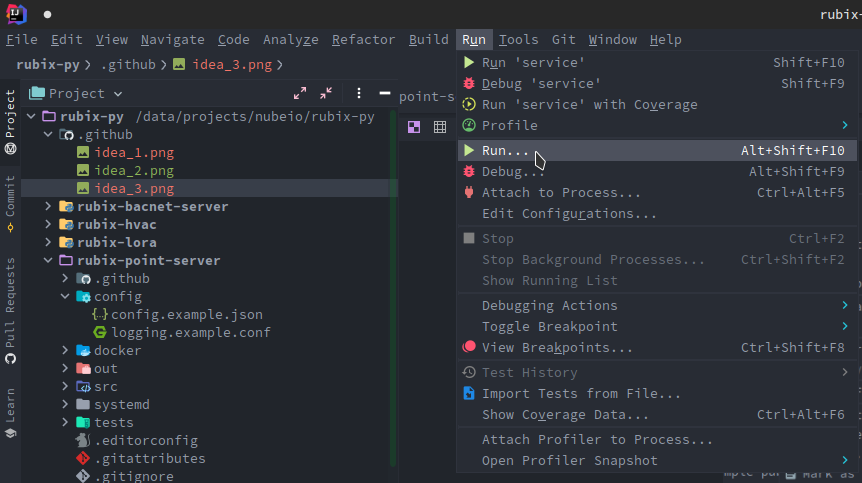Select idea_2.png in project tree

tap(134, 170)
